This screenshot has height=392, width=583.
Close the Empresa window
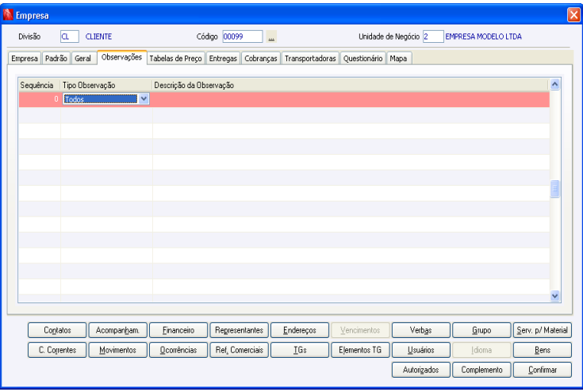573,15
